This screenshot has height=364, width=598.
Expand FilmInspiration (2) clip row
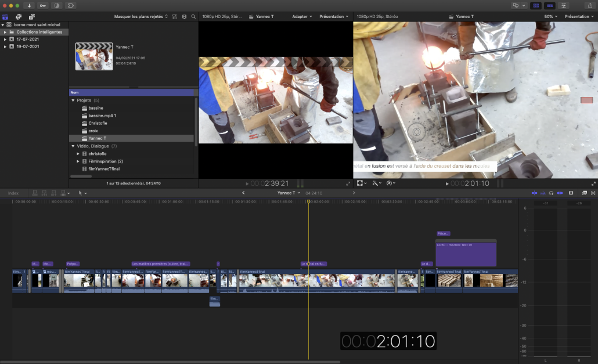click(78, 161)
